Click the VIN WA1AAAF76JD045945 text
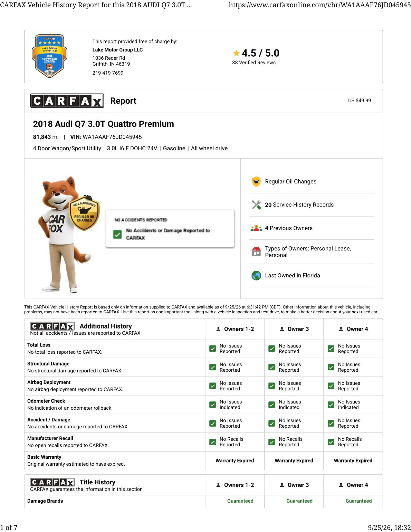411x532 pixels. point(106,137)
